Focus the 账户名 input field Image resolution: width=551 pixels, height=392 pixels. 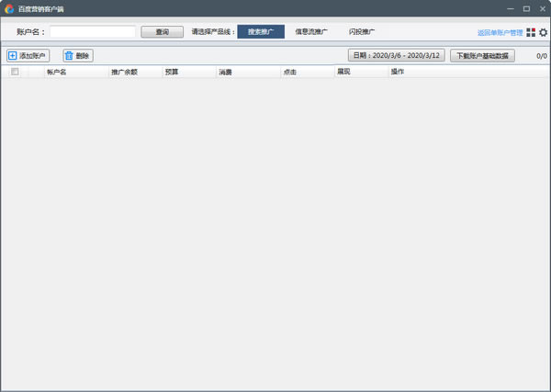pos(92,32)
